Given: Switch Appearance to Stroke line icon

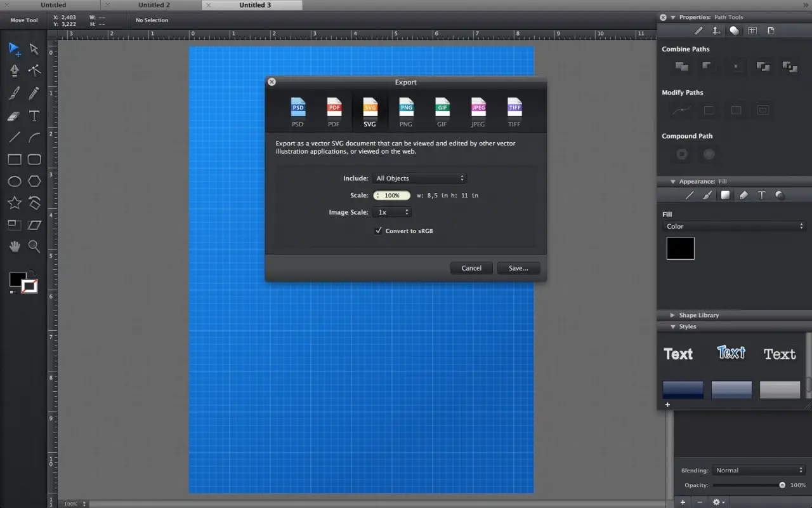Looking at the screenshot, I should click(x=690, y=196).
